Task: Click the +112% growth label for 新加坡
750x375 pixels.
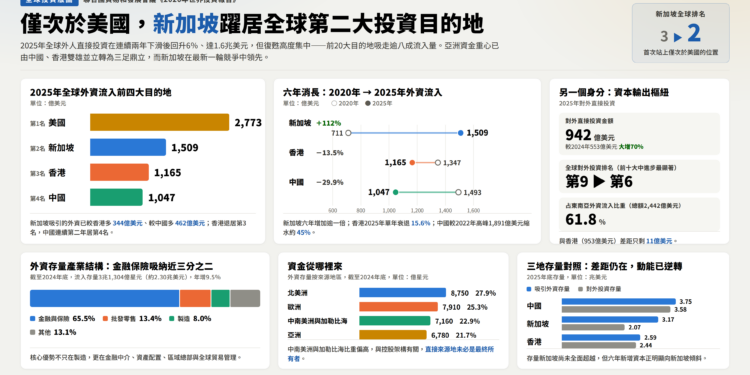Action: (x=329, y=123)
